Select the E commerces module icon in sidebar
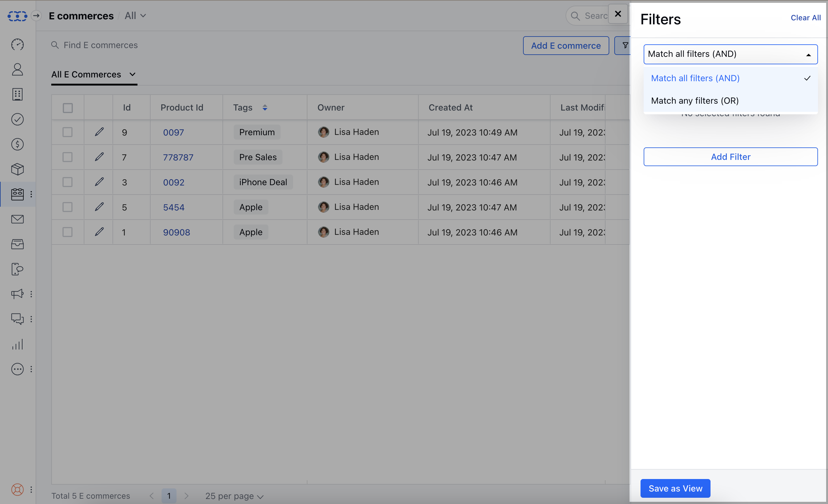 17,194
